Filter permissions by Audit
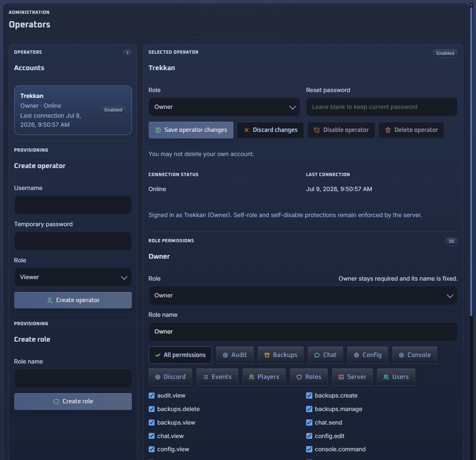The height and width of the screenshot is (460, 476). [235, 355]
